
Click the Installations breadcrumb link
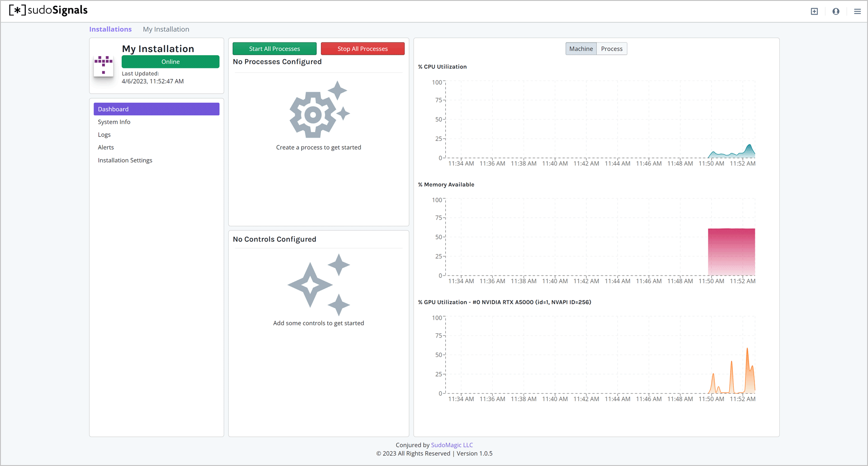click(x=110, y=29)
